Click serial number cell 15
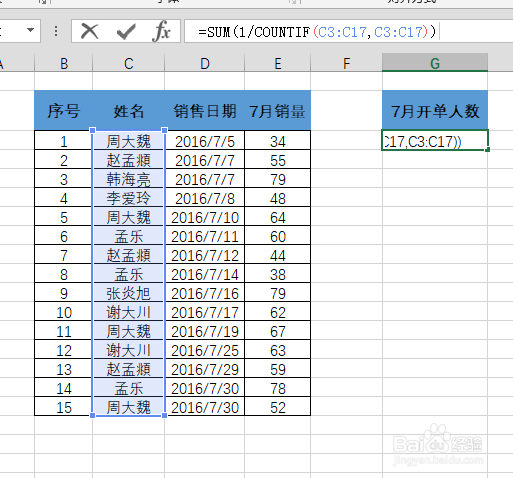Viewport: 513px width, 478px height. coord(64,406)
